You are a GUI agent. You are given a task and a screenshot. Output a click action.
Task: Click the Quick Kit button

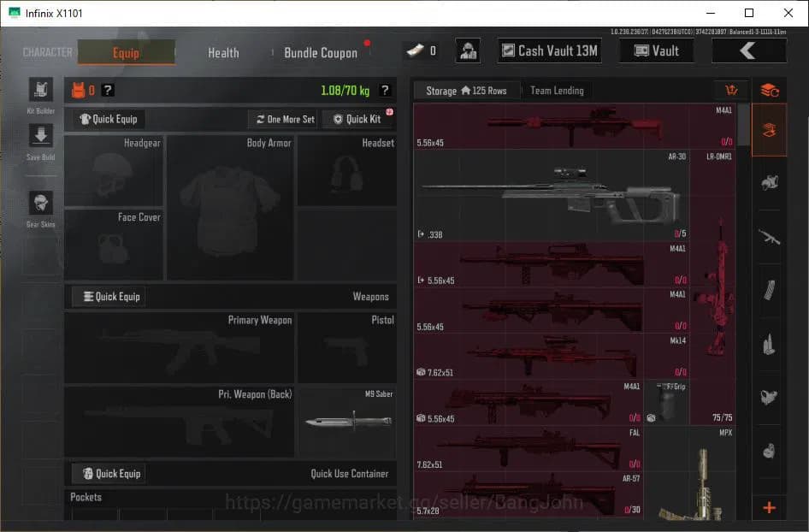tap(357, 119)
